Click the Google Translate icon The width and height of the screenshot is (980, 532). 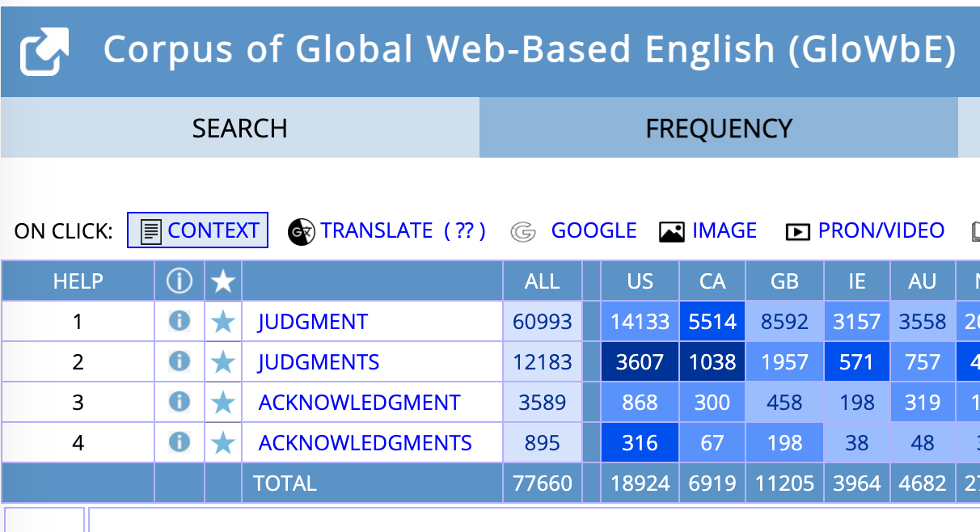[301, 232]
